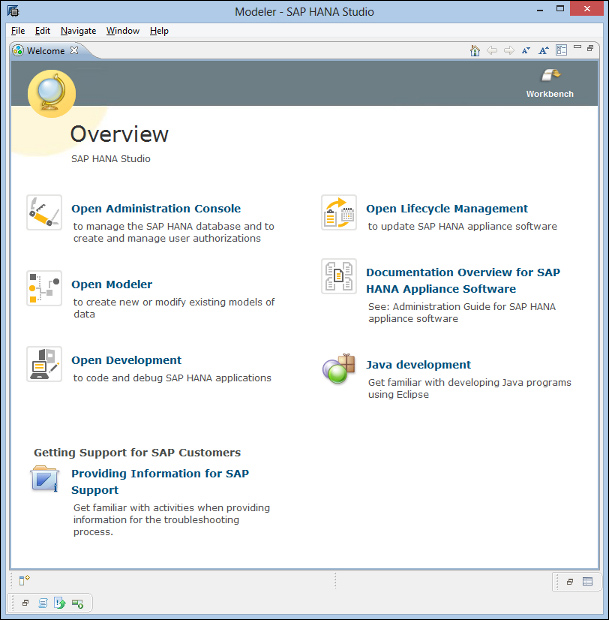Click the application icon in title bar
609x620 pixels.
click(13, 11)
